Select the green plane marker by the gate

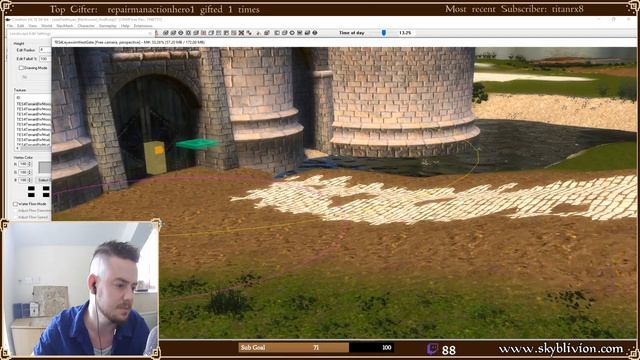tap(198, 143)
